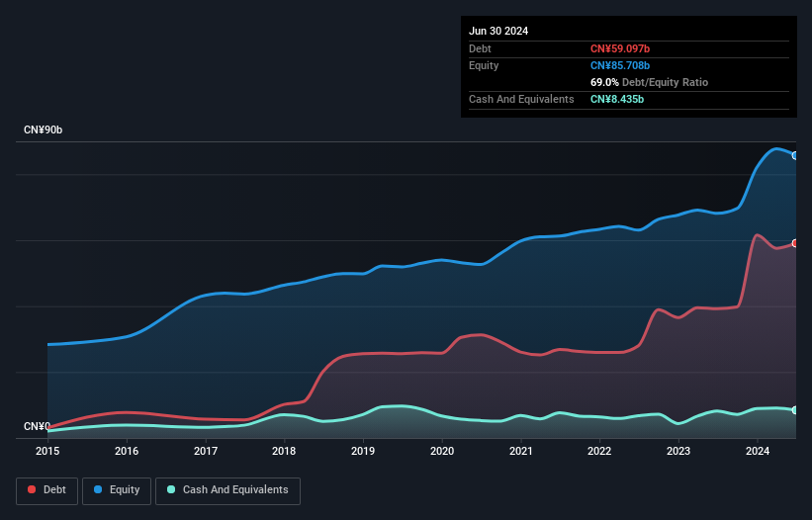Screen dimensions: 812x520
Task: Click the 2021 x-axis label
Action: pyautogui.click(x=521, y=451)
